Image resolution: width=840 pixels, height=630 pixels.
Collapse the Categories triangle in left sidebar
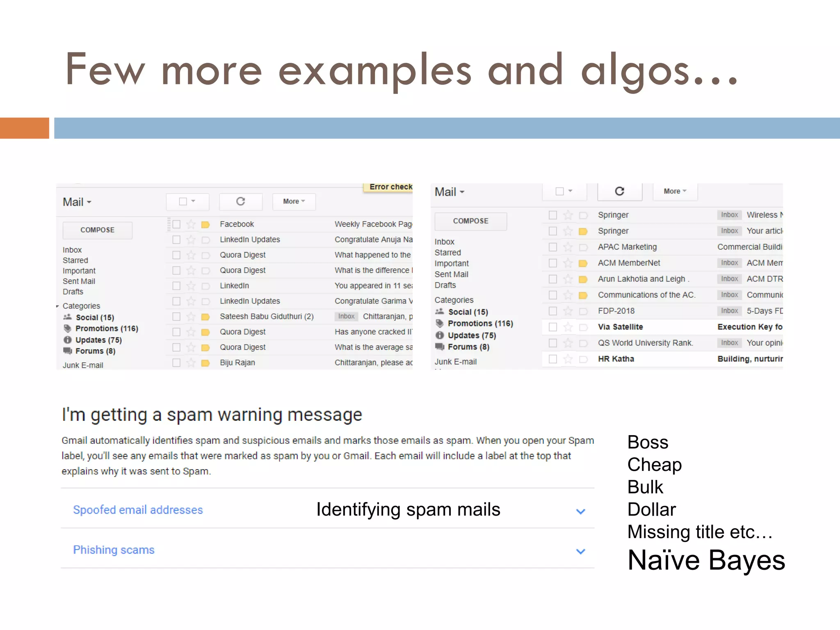[57, 306]
